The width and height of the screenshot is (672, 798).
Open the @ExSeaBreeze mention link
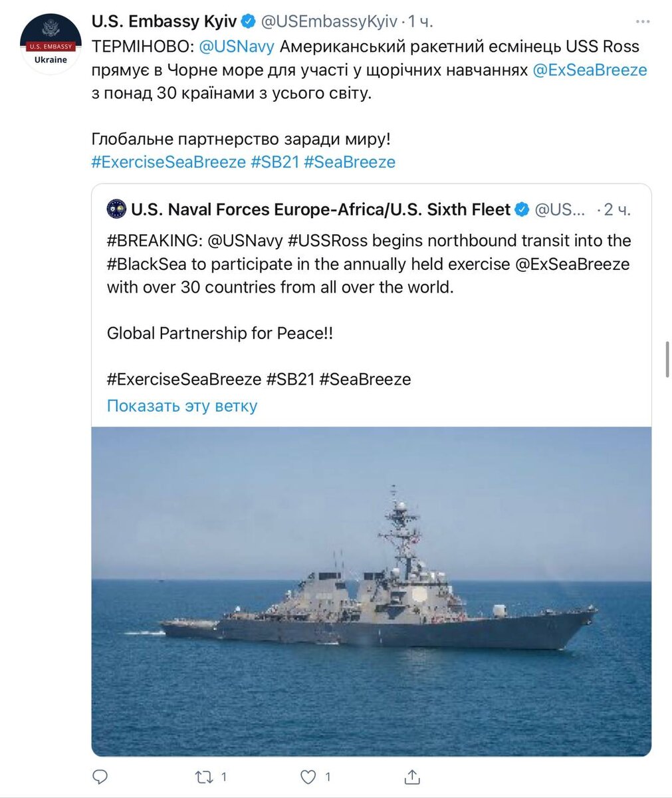(x=590, y=70)
